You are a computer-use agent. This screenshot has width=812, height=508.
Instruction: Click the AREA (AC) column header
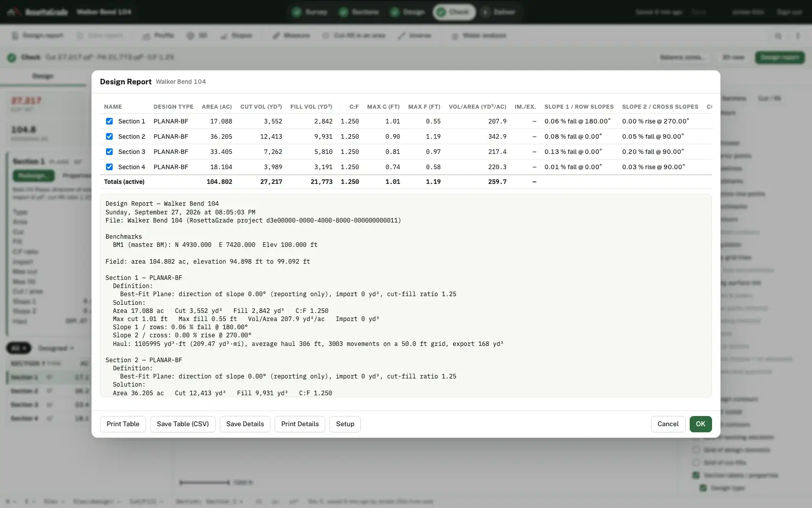tap(217, 107)
